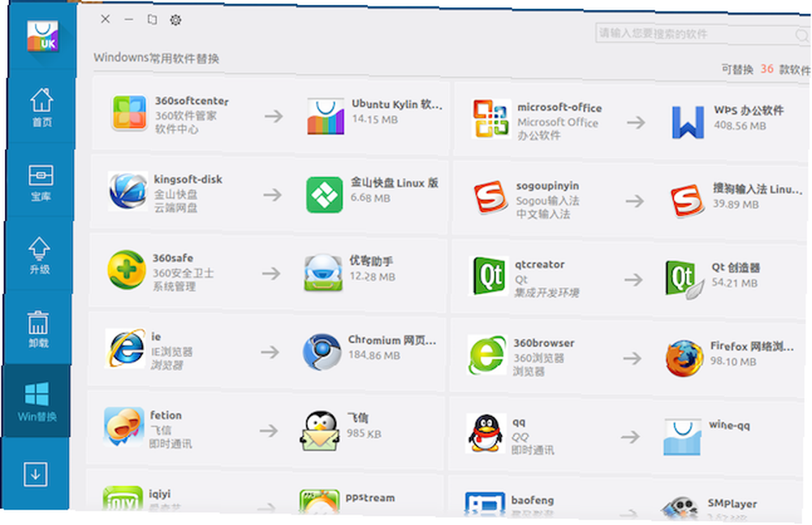Screen dimensions: 812x525
Task: Open the downloads arrow icon in sidebar
Action: point(35,474)
